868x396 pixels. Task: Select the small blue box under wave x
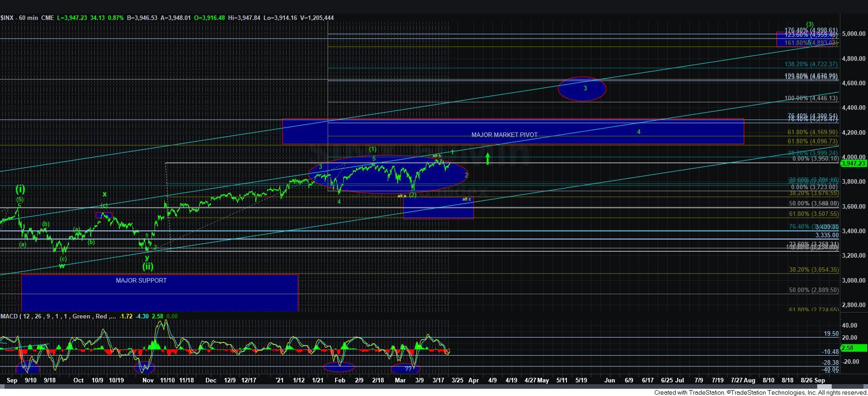pyautogui.click(x=104, y=215)
